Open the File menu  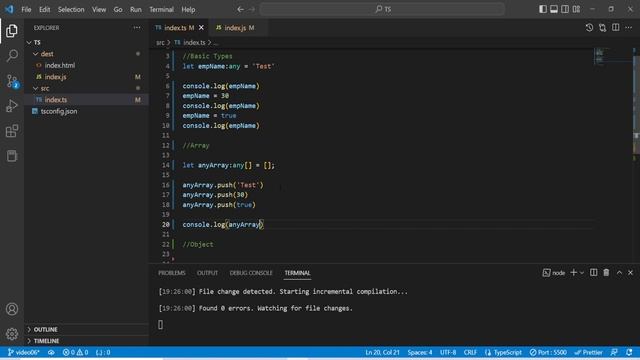pyautogui.click(x=26, y=9)
